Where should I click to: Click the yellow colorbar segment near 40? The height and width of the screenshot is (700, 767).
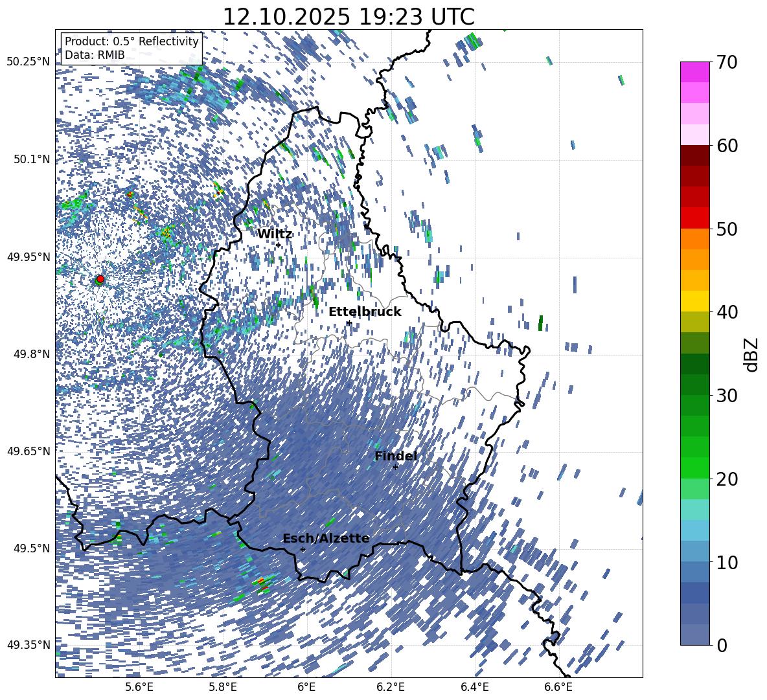click(x=694, y=302)
